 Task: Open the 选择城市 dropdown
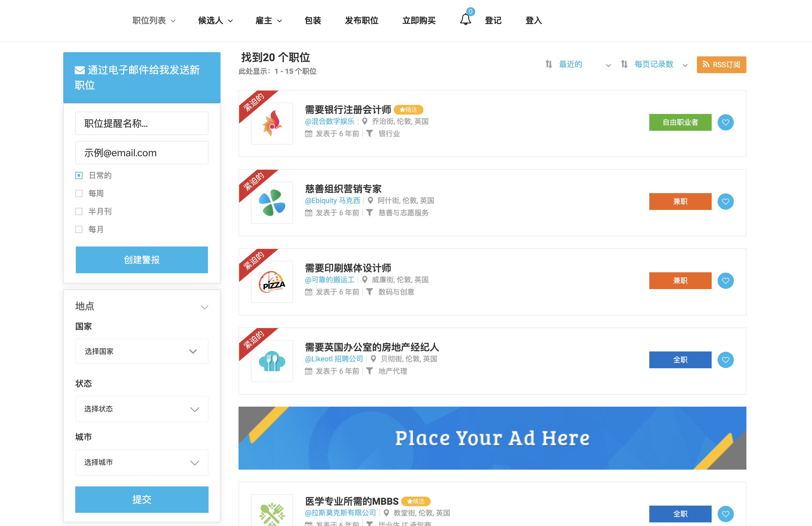coord(142,462)
